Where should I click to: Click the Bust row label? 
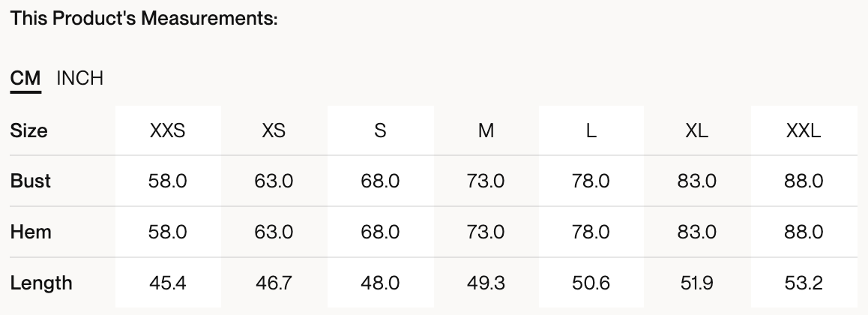point(31,181)
